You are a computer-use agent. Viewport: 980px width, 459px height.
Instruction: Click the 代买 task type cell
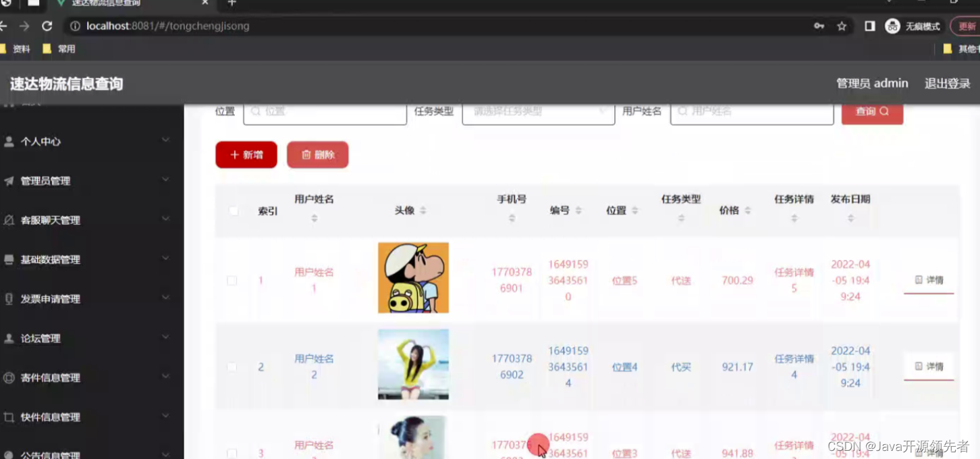(x=681, y=367)
